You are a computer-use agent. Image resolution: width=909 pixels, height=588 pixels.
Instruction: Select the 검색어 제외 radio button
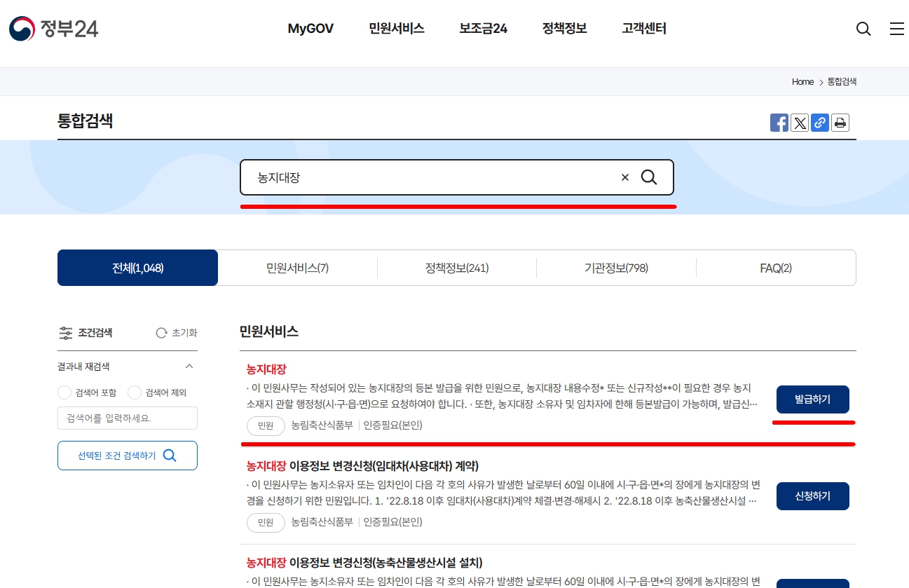(135, 392)
